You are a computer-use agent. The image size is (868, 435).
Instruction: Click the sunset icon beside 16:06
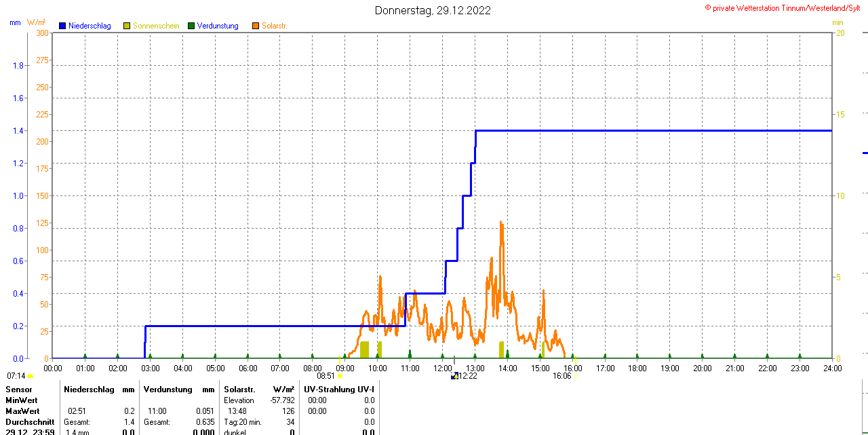pos(575,375)
